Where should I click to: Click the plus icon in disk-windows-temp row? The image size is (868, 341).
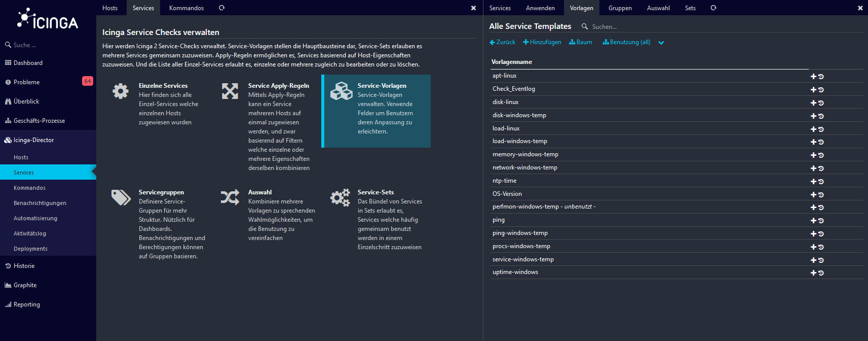point(813,116)
